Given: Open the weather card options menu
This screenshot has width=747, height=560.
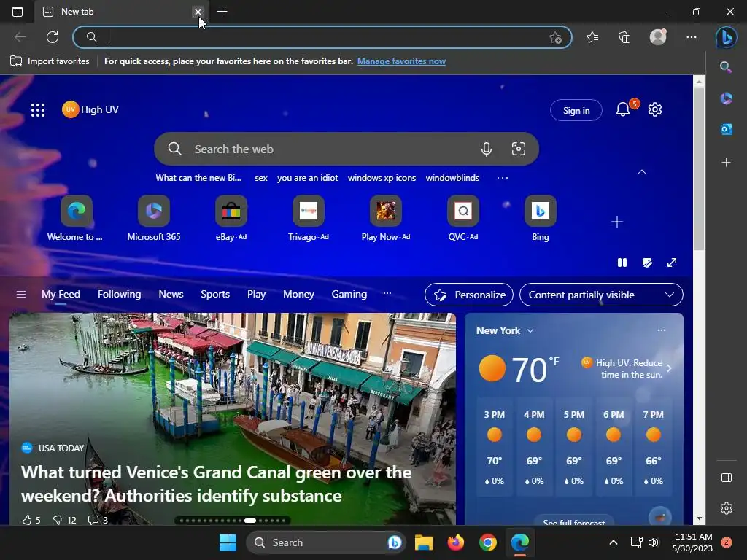Looking at the screenshot, I should click(661, 330).
